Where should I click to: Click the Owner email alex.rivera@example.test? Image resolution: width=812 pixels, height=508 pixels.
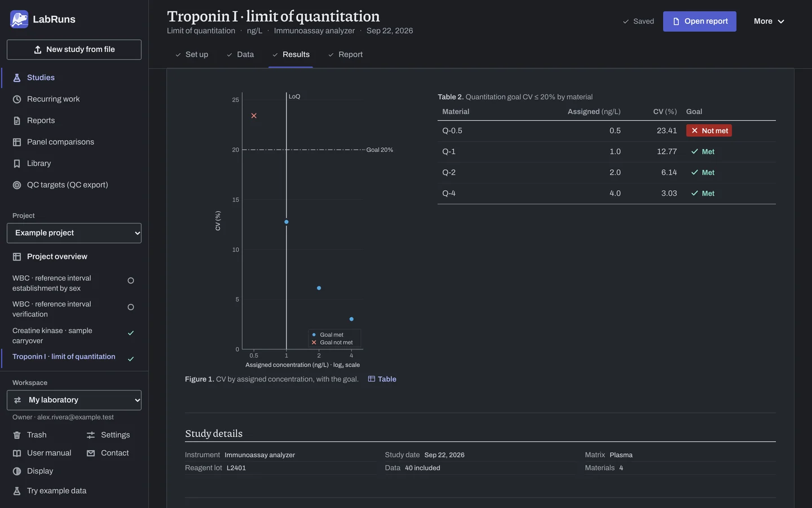click(76, 417)
